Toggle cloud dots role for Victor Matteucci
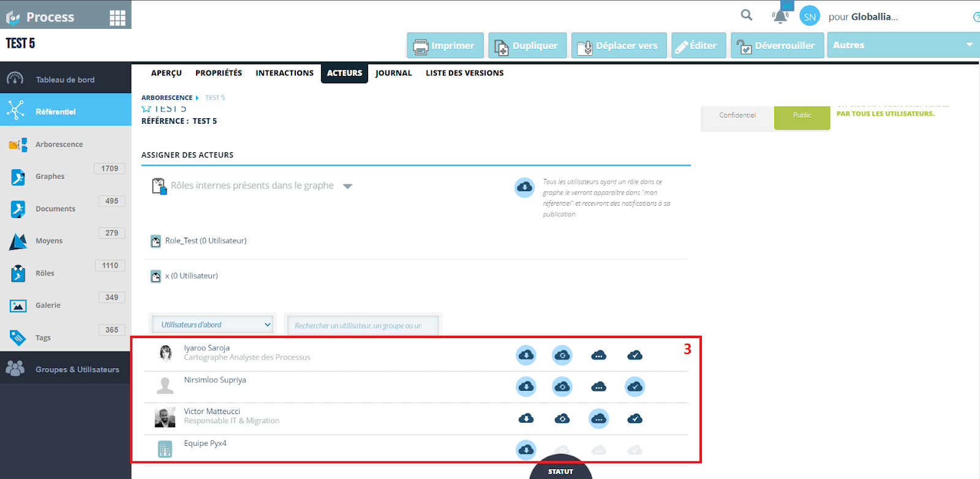Screen dimensions: 980x479 (598, 418)
